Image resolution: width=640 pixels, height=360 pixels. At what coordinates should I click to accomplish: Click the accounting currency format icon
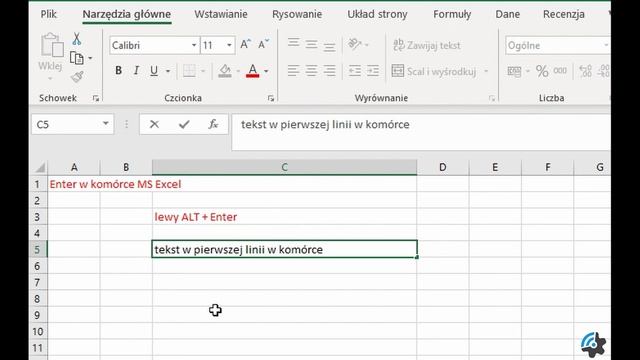(514, 71)
